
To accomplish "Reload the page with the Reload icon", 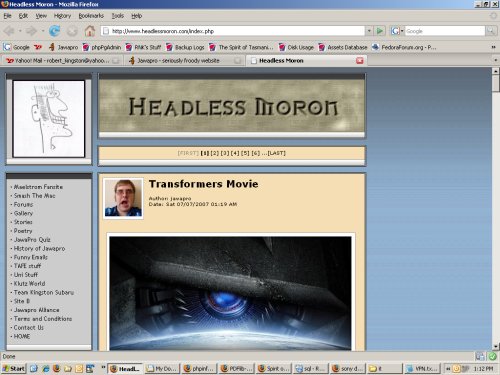I will click(x=54, y=31).
